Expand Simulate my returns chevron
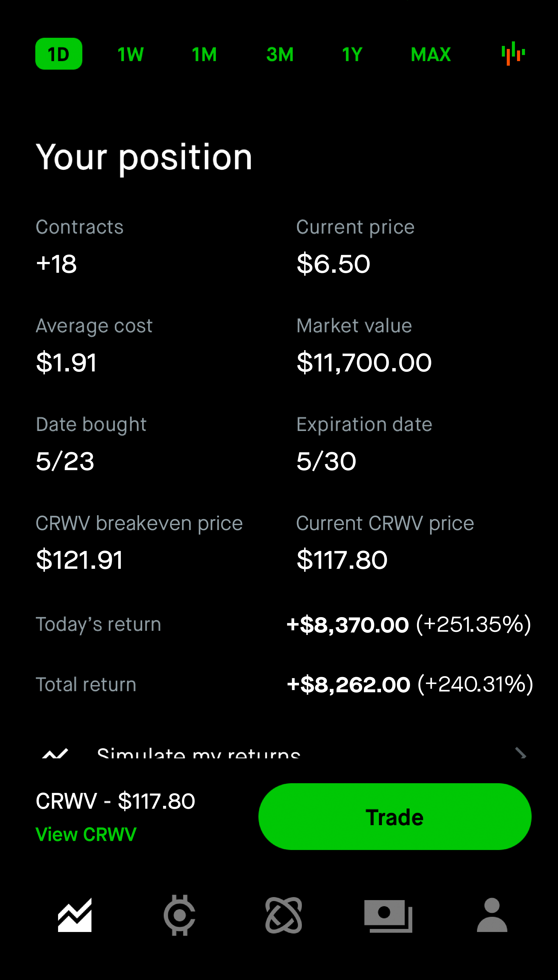Screen dimensions: 558x980 (x=520, y=753)
